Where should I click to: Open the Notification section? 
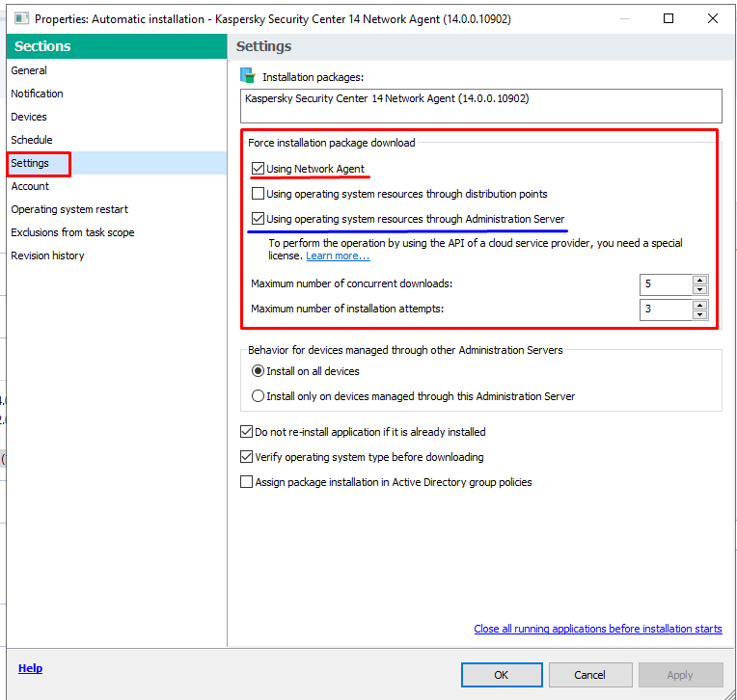pos(37,94)
